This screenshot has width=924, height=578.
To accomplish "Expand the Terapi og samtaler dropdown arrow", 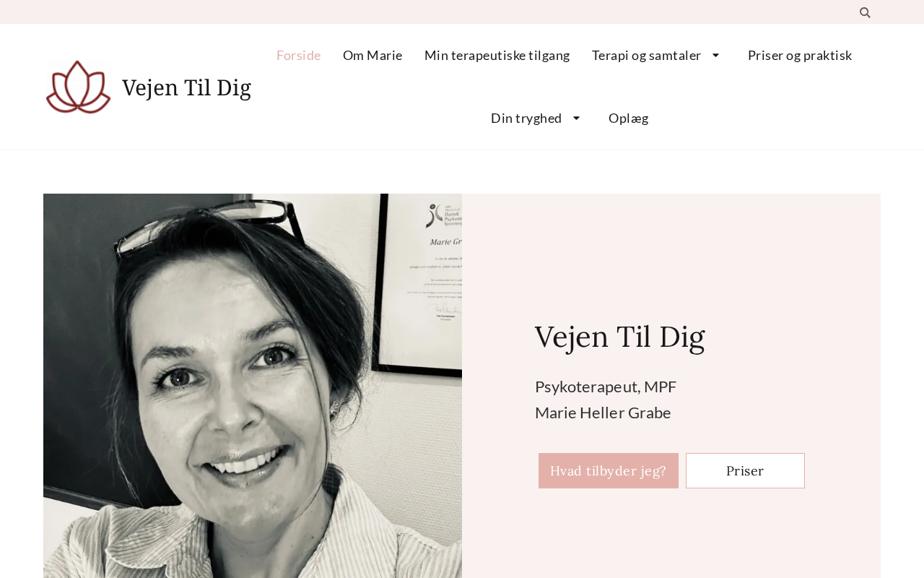I will [715, 55].
